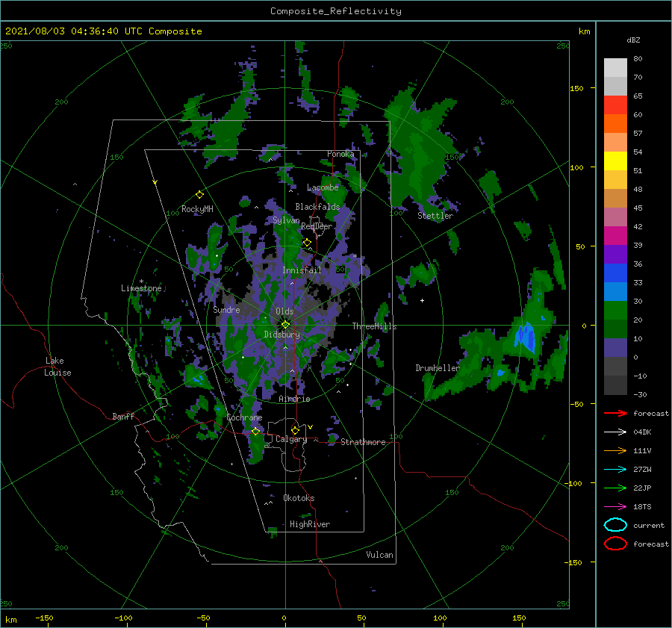Click the cyan current ellipse icon
The width and height of the screenshot is (672, 628).
[615, 525]
